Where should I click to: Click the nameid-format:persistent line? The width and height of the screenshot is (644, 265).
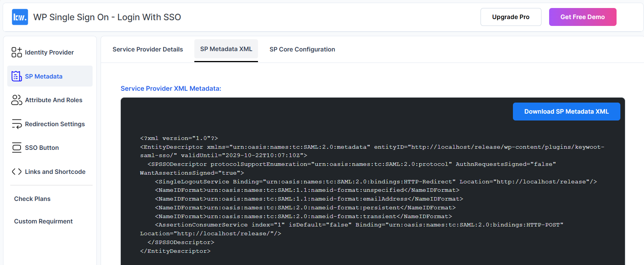(305, 208)
